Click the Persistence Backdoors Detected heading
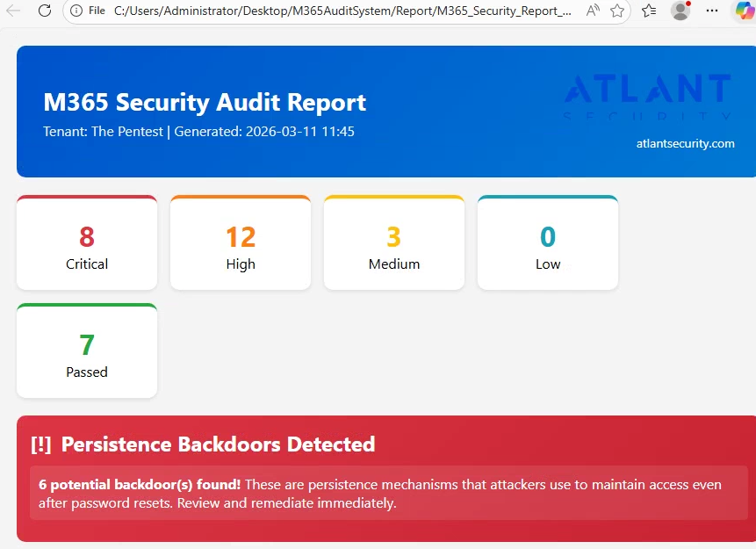Screen dimensions: 756x549 (218, 444)
